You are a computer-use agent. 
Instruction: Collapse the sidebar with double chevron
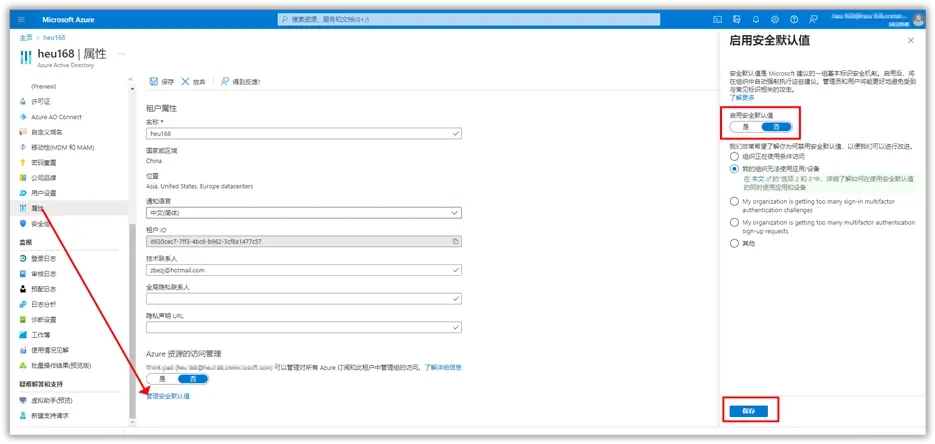click(131, 79)
